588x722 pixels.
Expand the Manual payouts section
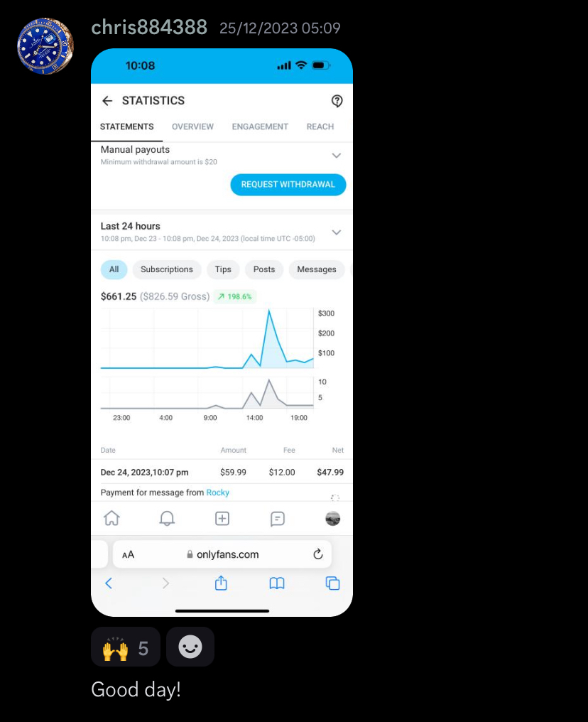337,156
